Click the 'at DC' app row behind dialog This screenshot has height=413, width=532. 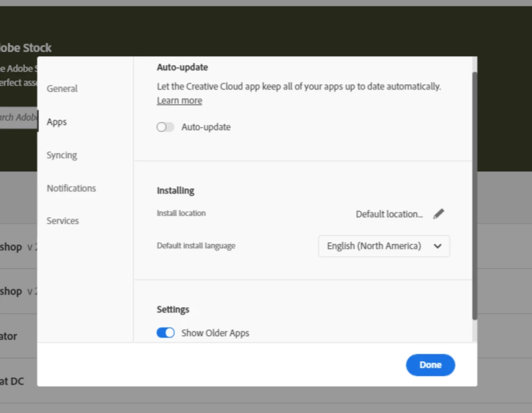point(19,381)
